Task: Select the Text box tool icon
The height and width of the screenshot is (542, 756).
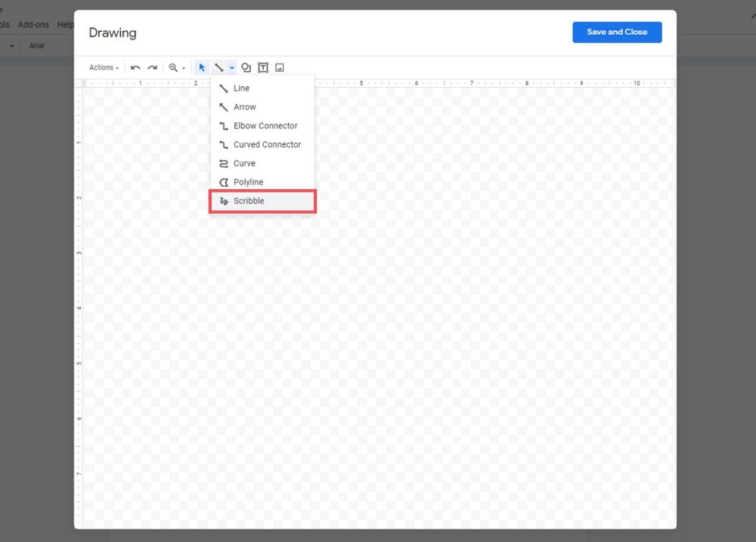Action: click(263, 67)
